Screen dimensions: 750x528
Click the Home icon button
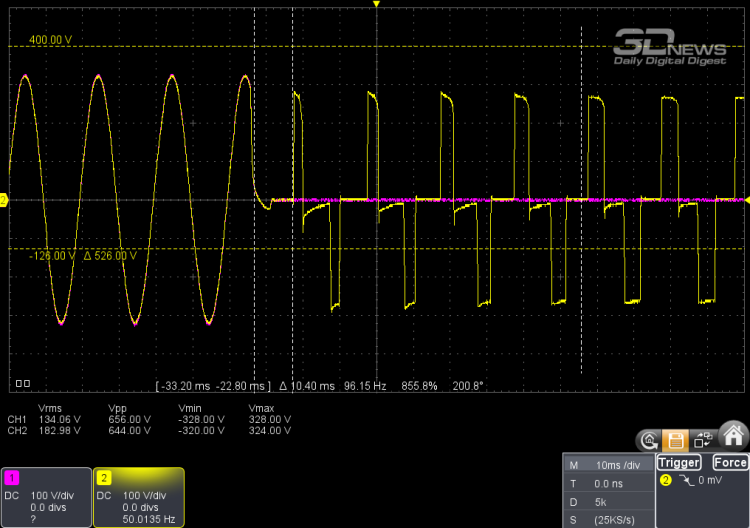(733, 437)
